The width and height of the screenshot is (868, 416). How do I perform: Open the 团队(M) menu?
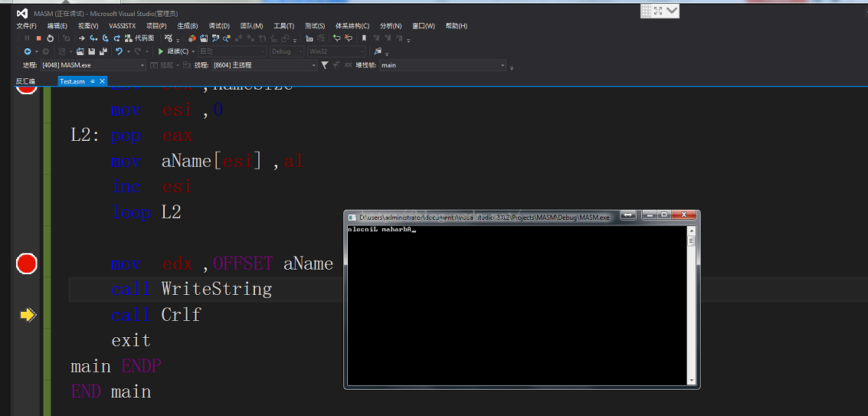click(x=251, y=26)
